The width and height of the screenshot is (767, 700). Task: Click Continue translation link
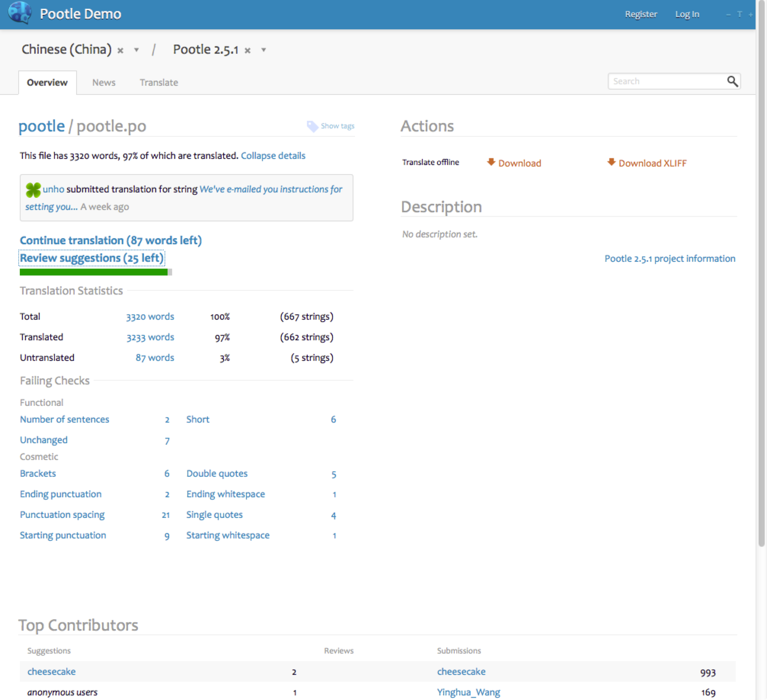[111, 240]
